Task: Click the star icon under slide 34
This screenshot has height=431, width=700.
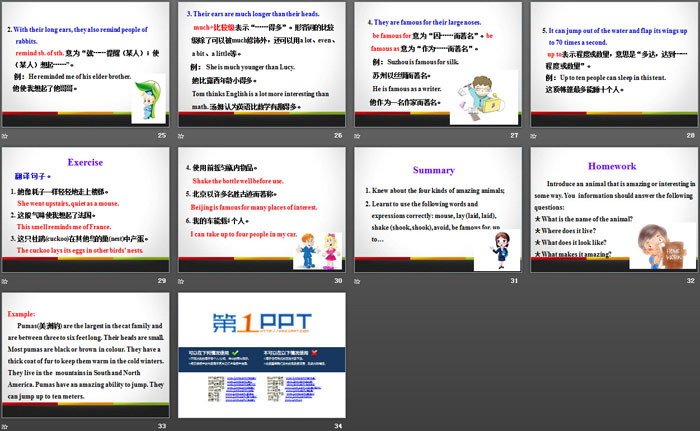Action: [182, 426]
